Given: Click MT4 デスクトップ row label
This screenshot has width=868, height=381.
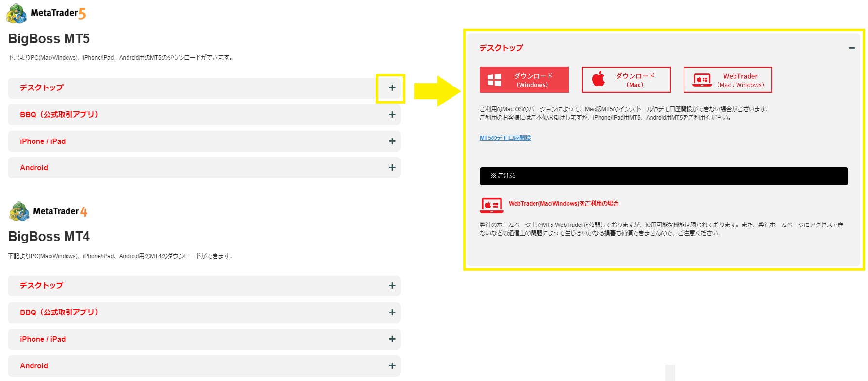Looking at the screenshot, I should pos(42,286).
